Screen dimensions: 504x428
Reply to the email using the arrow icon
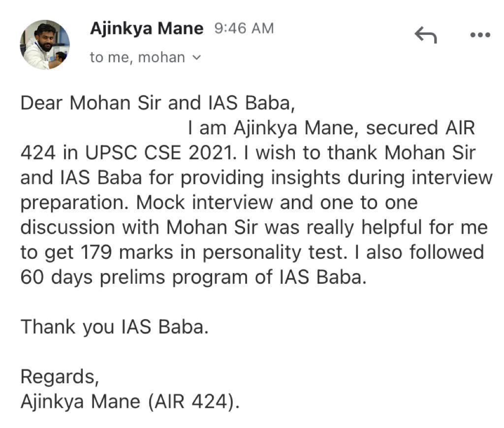[x=426, y=35]
